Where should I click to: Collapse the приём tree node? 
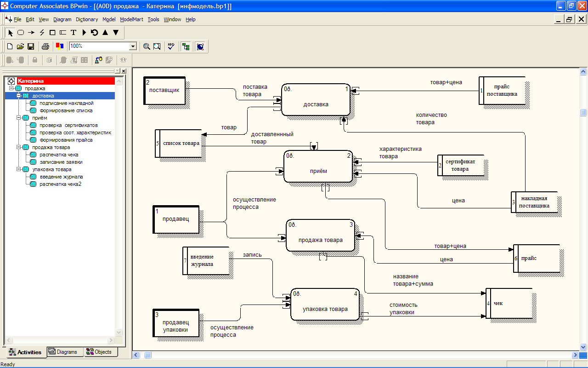(x=19, y=118)
